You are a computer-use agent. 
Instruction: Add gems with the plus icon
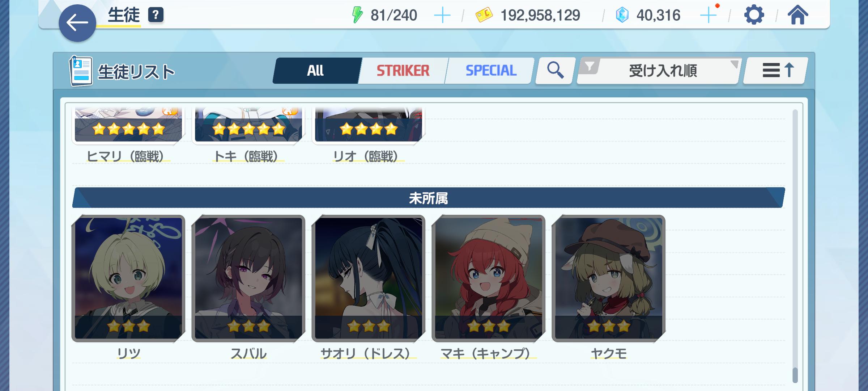click(708, 16)
